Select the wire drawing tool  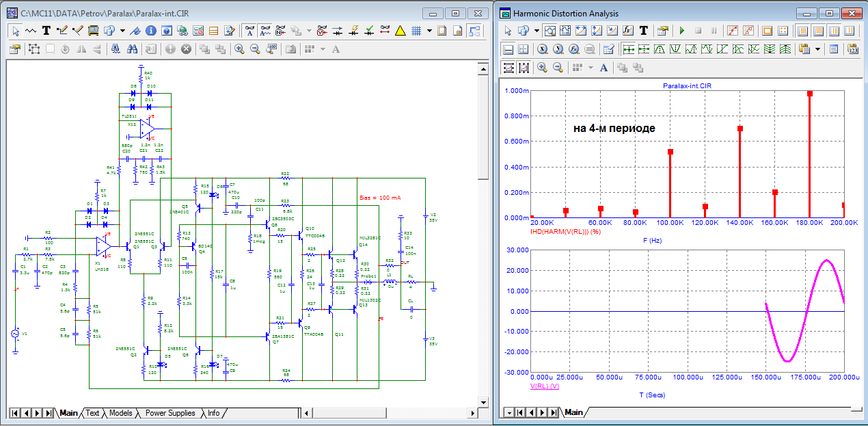point(62,31)
